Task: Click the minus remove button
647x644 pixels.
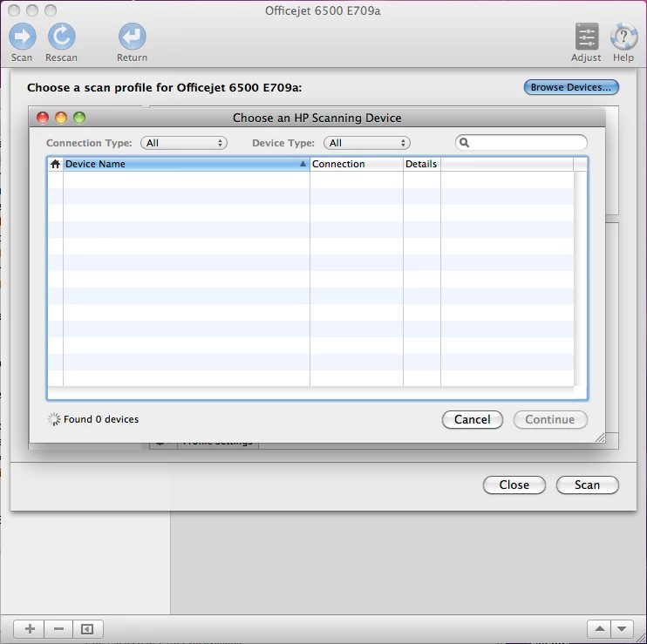Action: pos(58,629)
